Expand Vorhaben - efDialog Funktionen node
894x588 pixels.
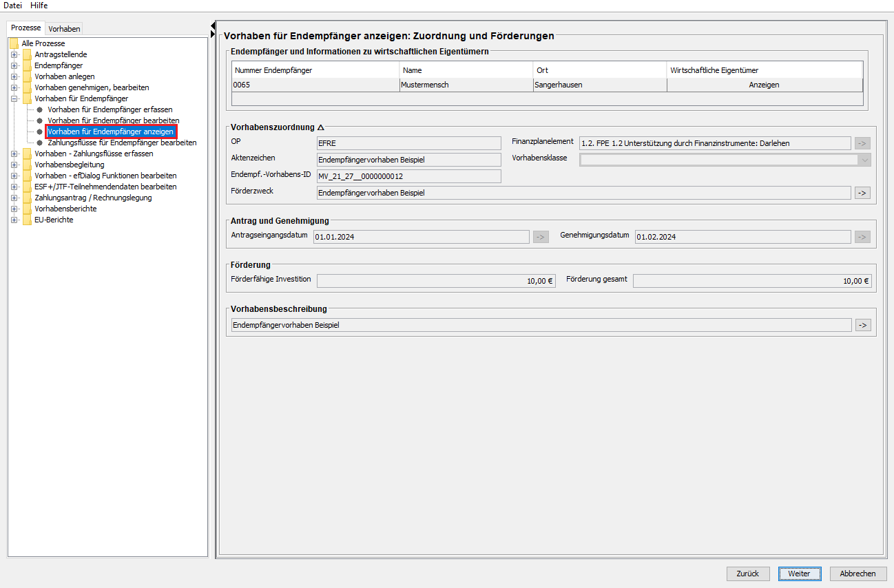click(14, 176)
